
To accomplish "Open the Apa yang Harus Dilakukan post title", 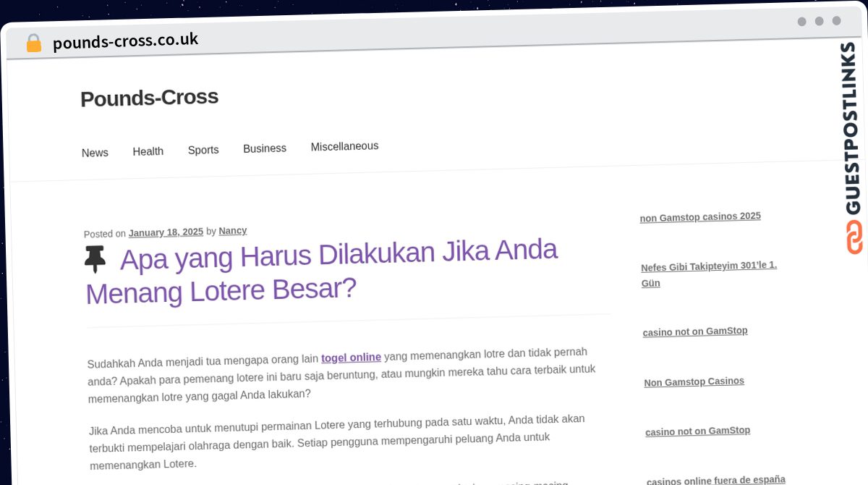I will pyautogui.click(x=322, y=272).
